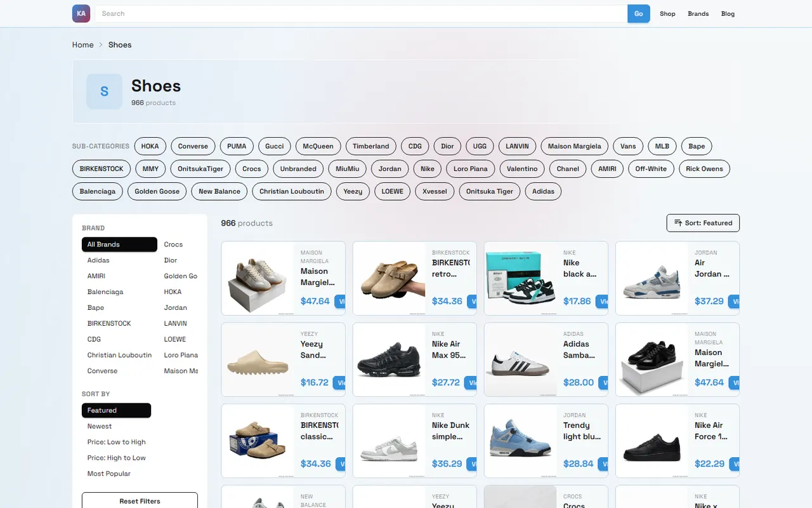Pick the Christian Louboutin sub-category chip

click(x=292, y=191)
